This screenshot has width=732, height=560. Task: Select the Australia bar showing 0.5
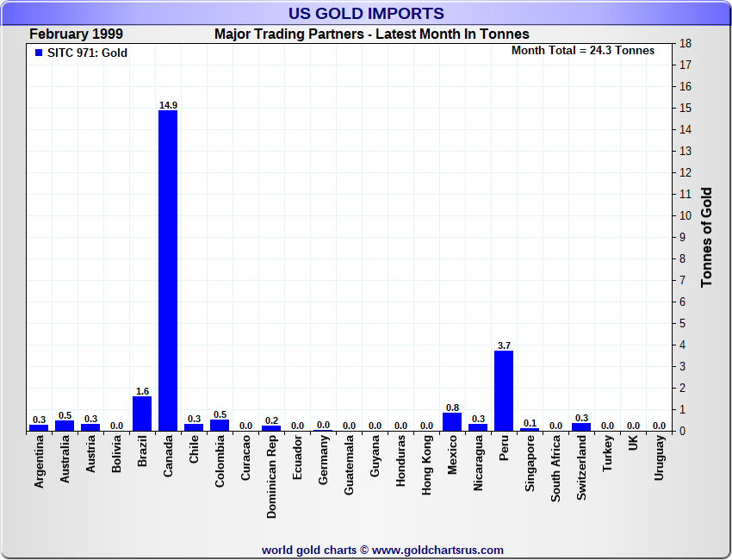point(65,426)
